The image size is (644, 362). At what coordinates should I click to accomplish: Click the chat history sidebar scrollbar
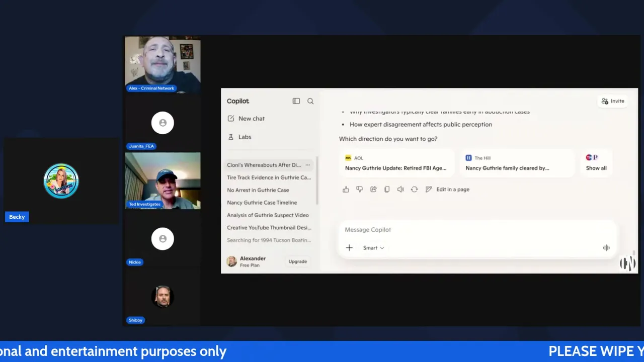click(317, 181)
